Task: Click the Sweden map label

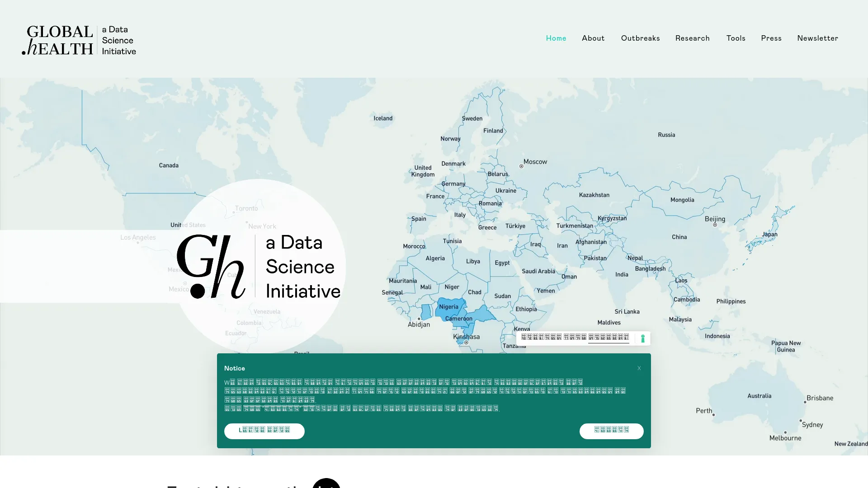Action: click(472, 118)
